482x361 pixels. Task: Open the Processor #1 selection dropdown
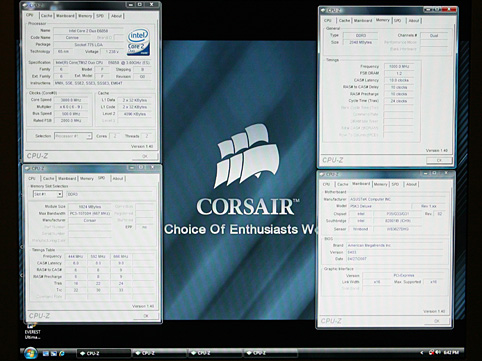pos(73,136)
